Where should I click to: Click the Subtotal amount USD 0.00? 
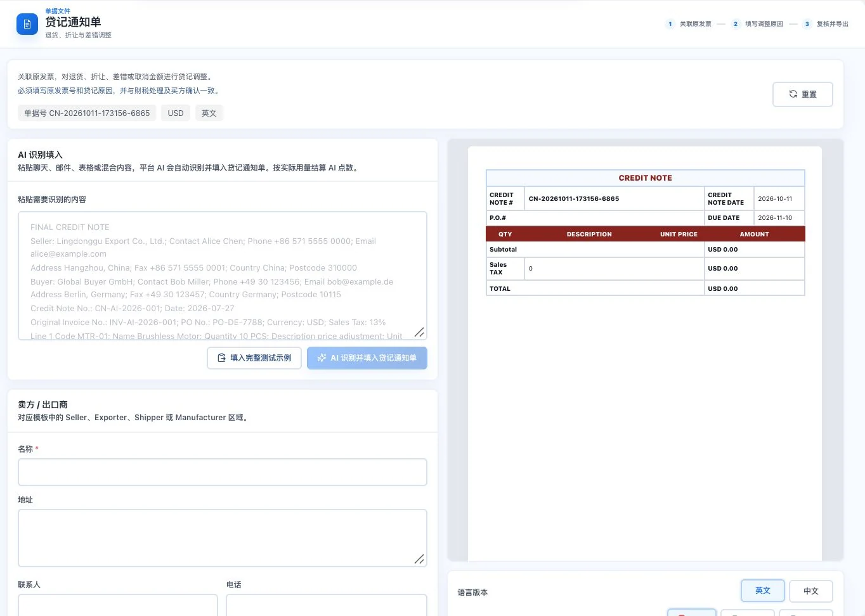point(723,250)
